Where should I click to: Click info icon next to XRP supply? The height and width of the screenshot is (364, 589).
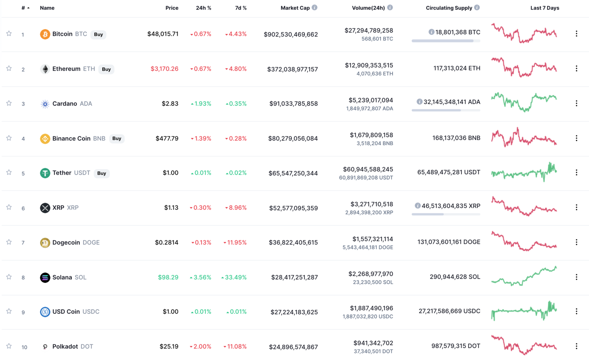tap(417, 206)
